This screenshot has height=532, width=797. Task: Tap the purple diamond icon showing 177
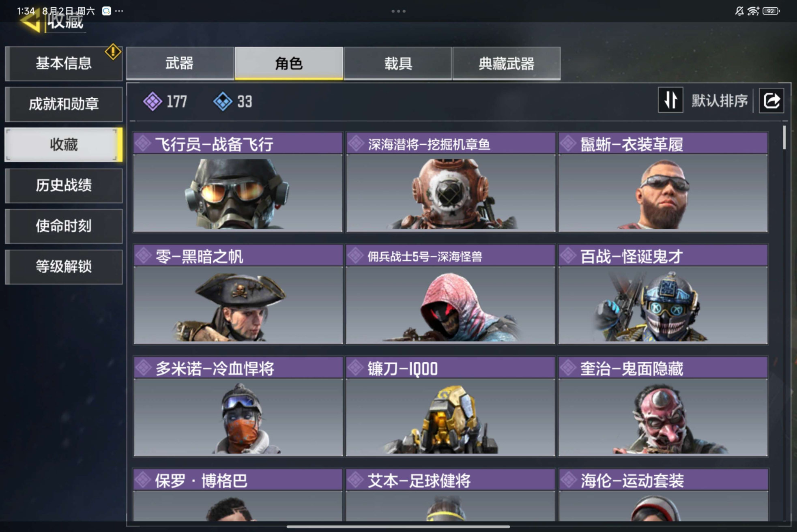coord(153,101)
